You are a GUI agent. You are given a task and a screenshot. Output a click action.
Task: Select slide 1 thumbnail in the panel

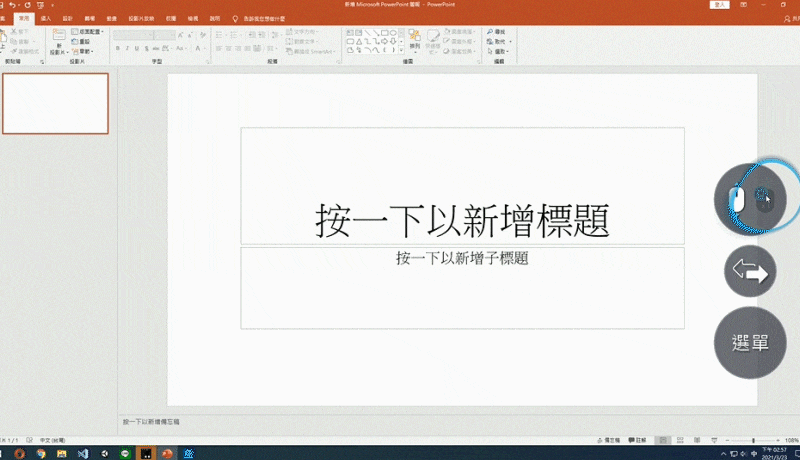tap(55, 104)
